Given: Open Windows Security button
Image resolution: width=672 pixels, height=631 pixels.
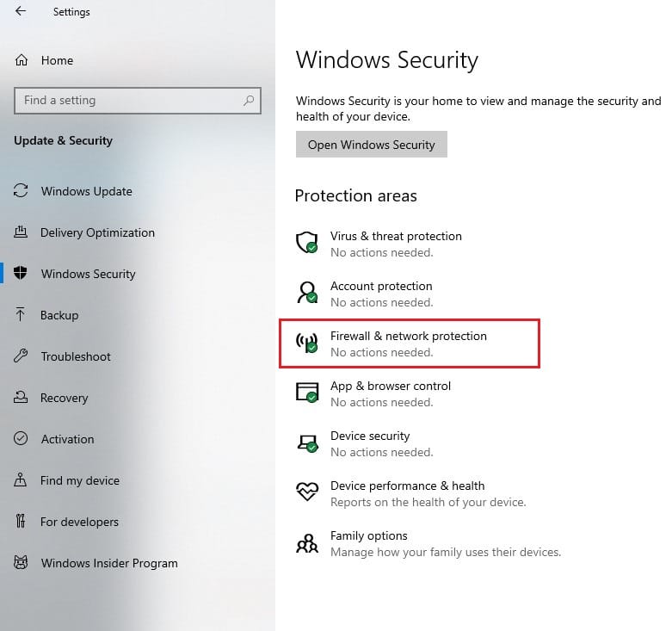Looking at the screenshot, I should coord(371,145).
